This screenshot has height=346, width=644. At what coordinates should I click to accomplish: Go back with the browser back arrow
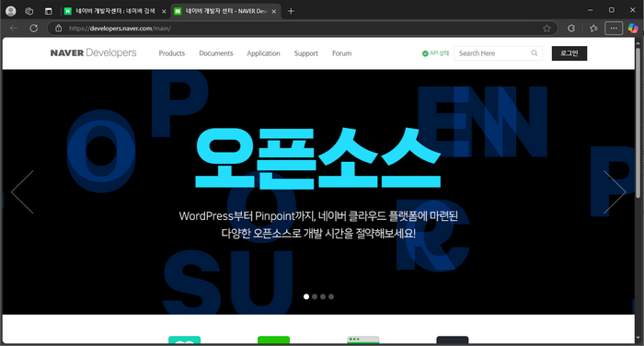(14, 28)
